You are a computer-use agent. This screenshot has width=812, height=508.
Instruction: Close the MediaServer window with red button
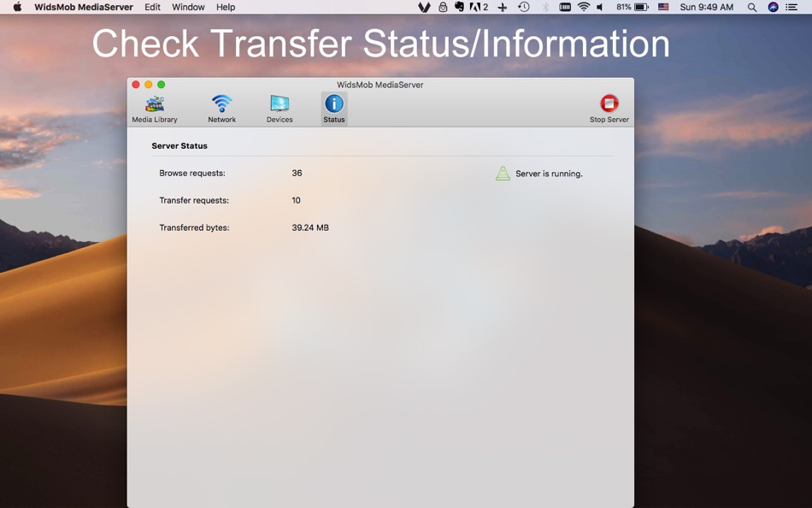136,85
